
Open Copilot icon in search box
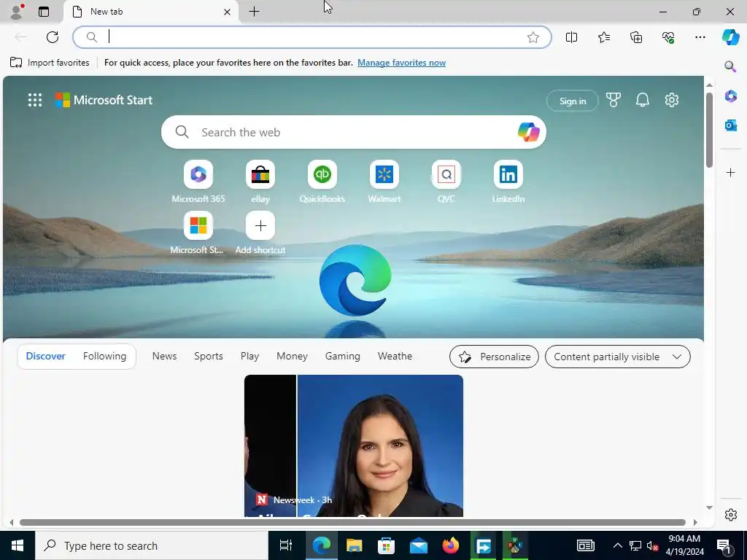click(528, 132)
